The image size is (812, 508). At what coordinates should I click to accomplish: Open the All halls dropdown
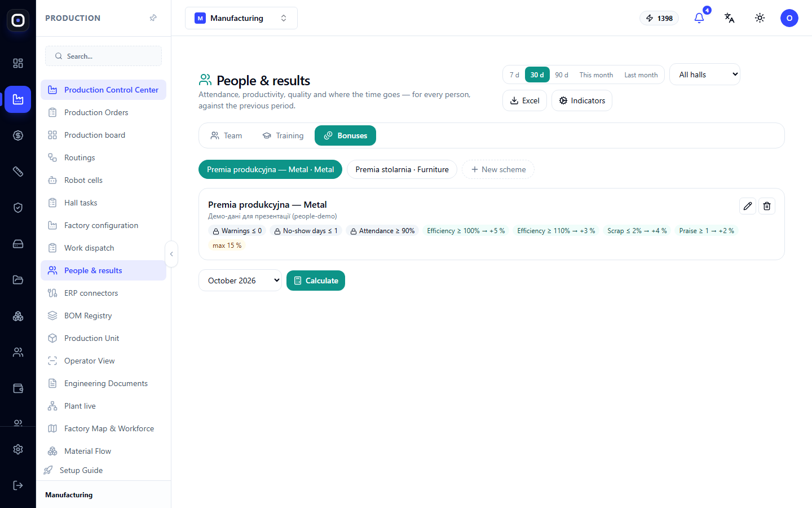coord(705,75)
